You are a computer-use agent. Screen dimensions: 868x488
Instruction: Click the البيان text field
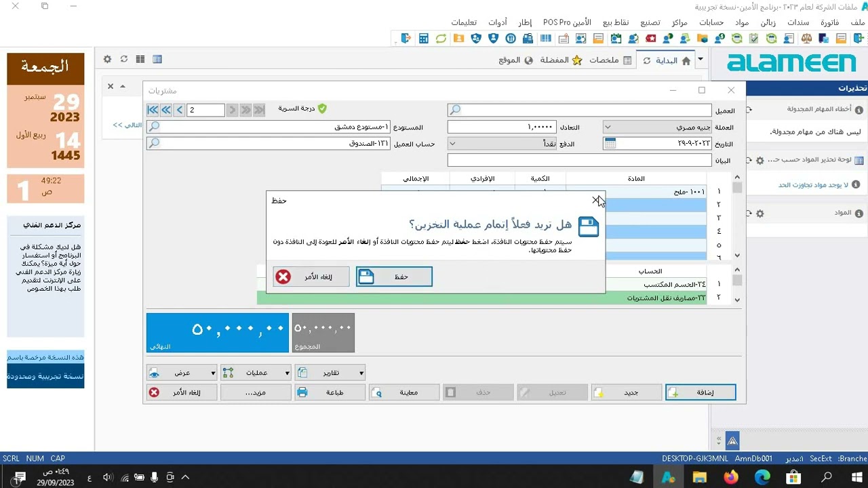tap(579, 161)
